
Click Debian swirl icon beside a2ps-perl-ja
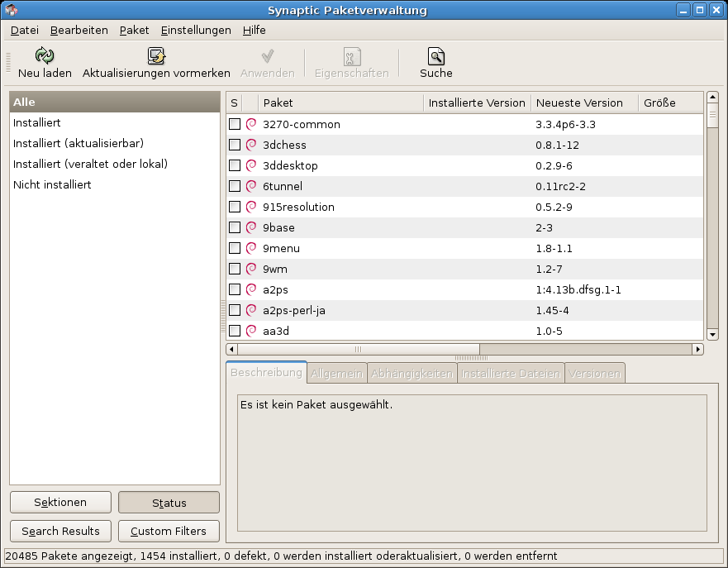click(251, 310)
